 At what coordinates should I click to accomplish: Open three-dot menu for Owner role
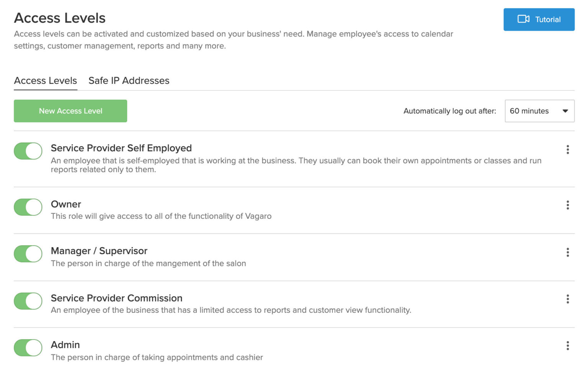point(567,205)
